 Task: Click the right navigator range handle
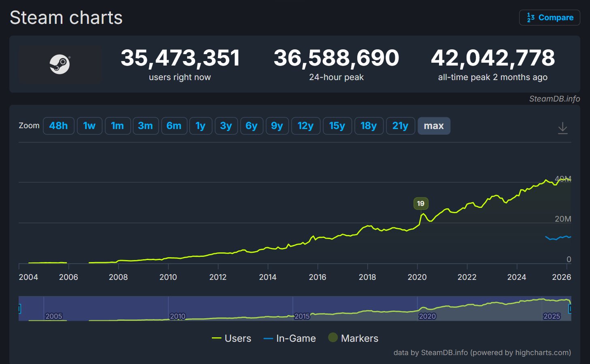click(x=570, y=309)
